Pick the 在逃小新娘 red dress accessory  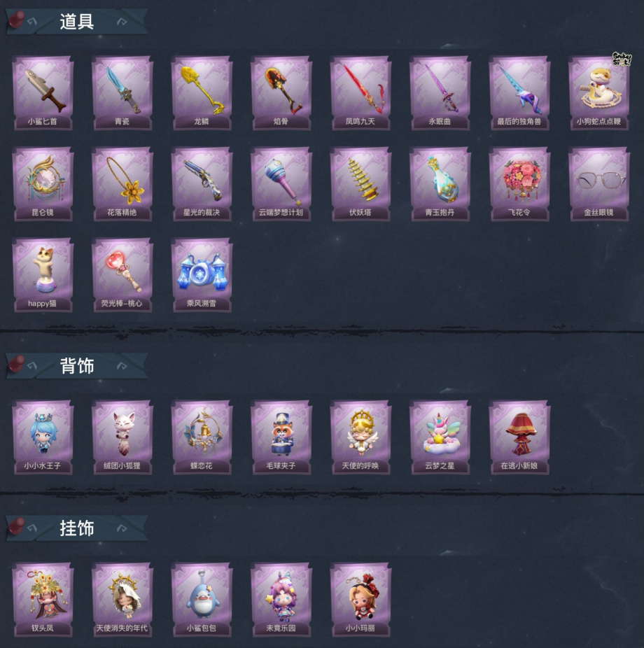point(519,437)
